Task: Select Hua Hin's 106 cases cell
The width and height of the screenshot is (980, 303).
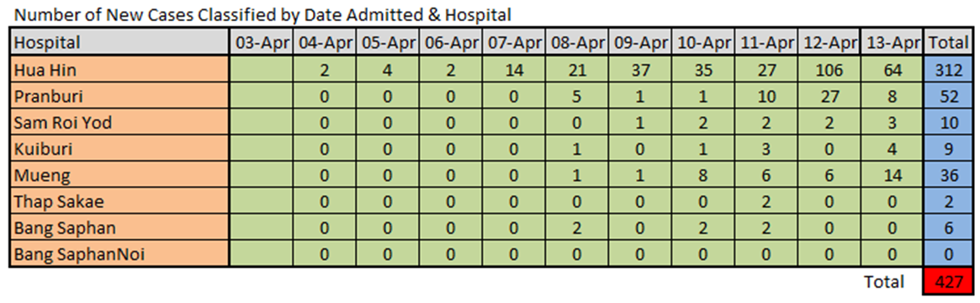Action: tap(828, 71)
